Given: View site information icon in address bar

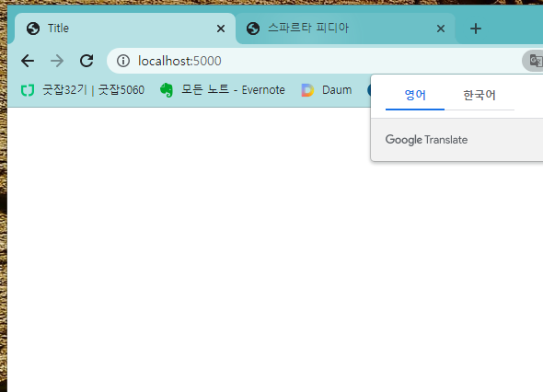Looking at the screenshot, I should pos(123,61).
